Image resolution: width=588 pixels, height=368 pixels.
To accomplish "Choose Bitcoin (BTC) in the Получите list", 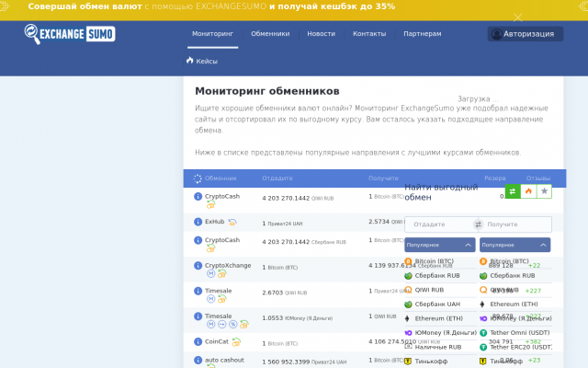I will click(x=509, y=261).
